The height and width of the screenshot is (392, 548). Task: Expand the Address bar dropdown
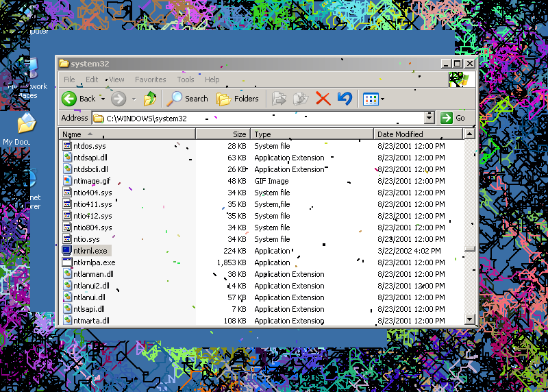429,118
